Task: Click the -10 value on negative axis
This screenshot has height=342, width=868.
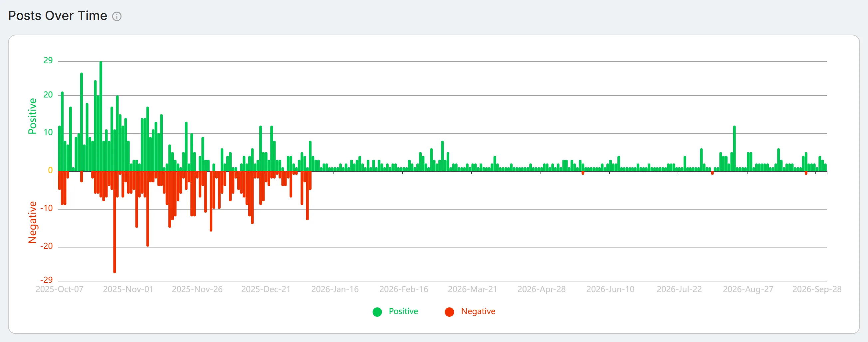Action: click(x=47, y=208)
